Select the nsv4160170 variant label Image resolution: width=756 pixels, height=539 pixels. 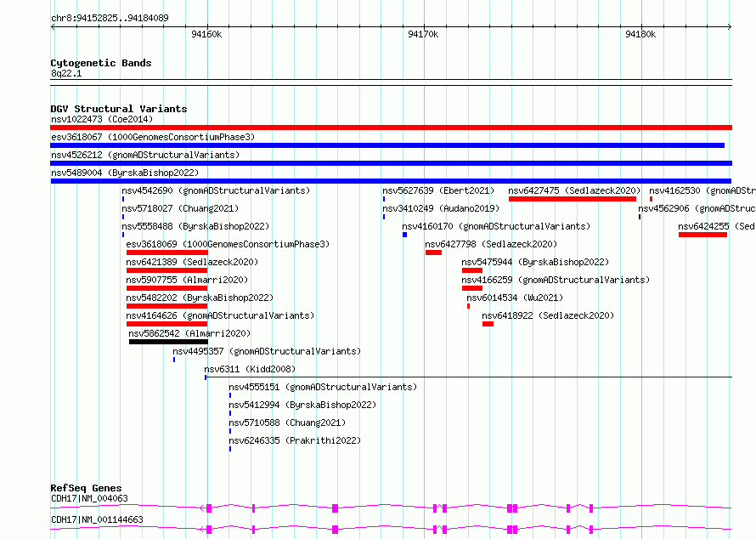click(x=496, y=226)
